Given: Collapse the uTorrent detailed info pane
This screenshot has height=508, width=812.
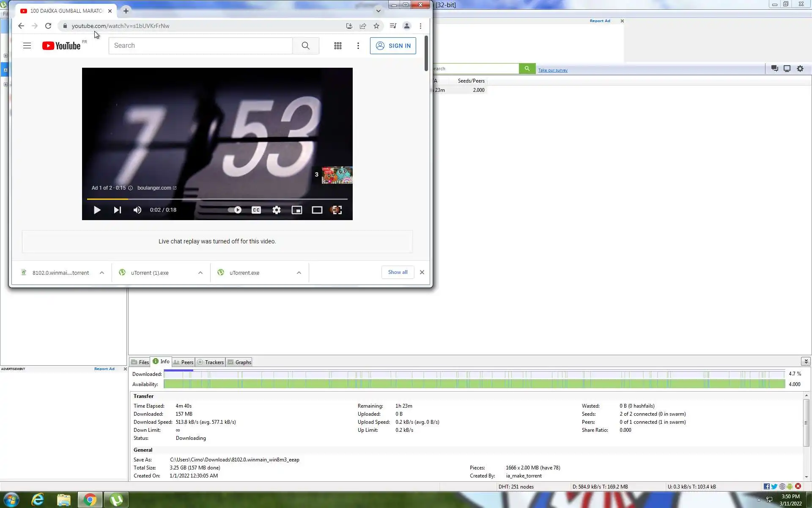Looking at the screenshot, I should point(806,361).
